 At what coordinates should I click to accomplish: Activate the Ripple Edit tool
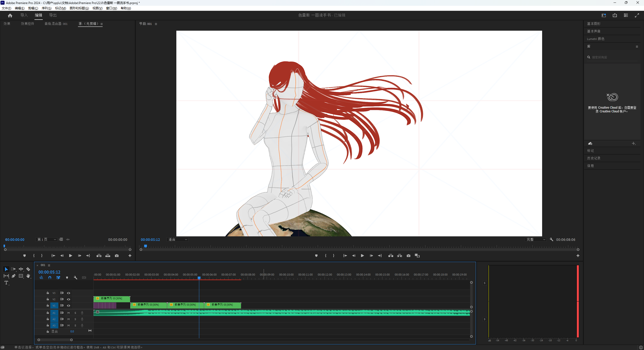tap(21, 269)
